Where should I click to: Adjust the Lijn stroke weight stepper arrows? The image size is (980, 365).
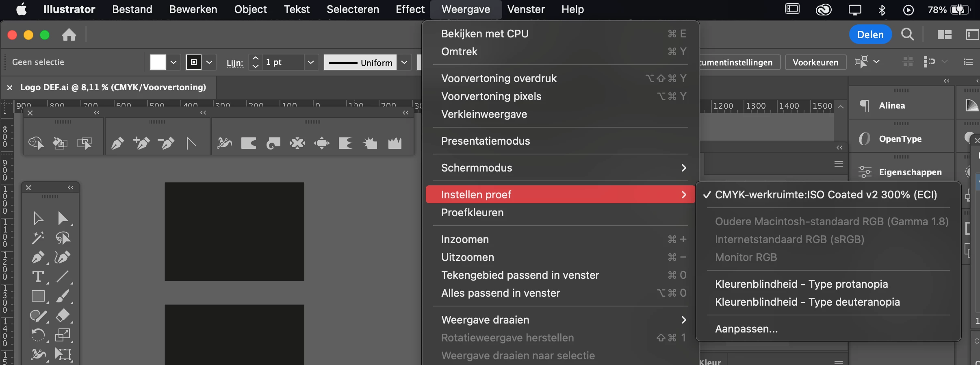(x=255, y=62)
